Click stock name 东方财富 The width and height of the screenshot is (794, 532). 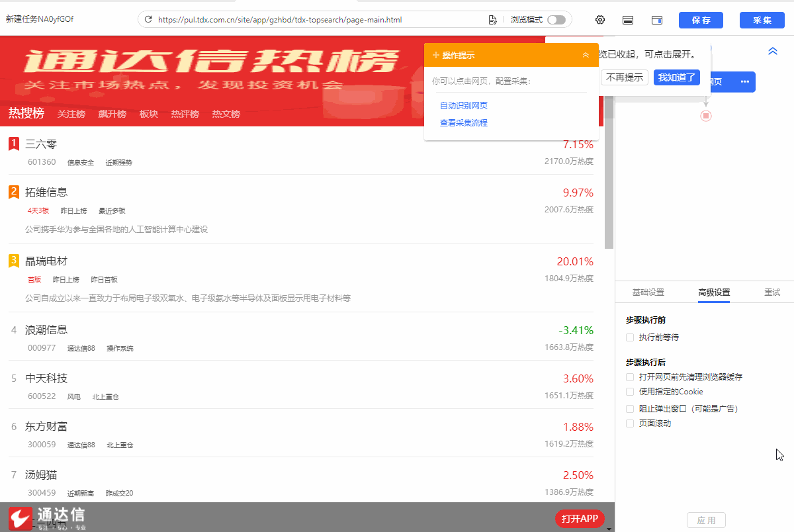click(x=46, y=427)
